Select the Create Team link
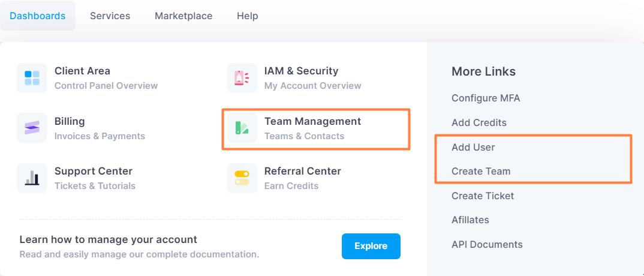This screenshot has width=644, height=276. coord(481,171)
